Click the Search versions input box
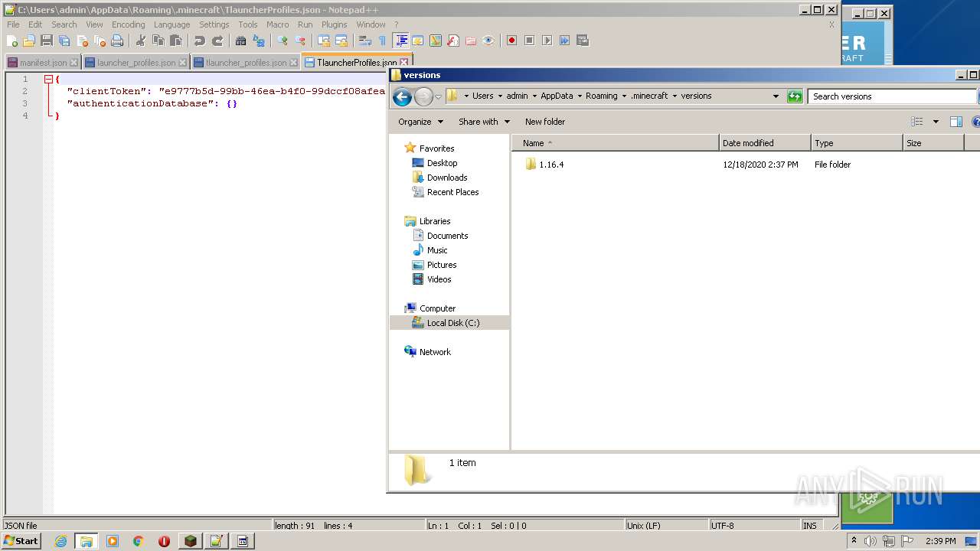Viewport: 980px width, 551px height. (x=892, y=96)
